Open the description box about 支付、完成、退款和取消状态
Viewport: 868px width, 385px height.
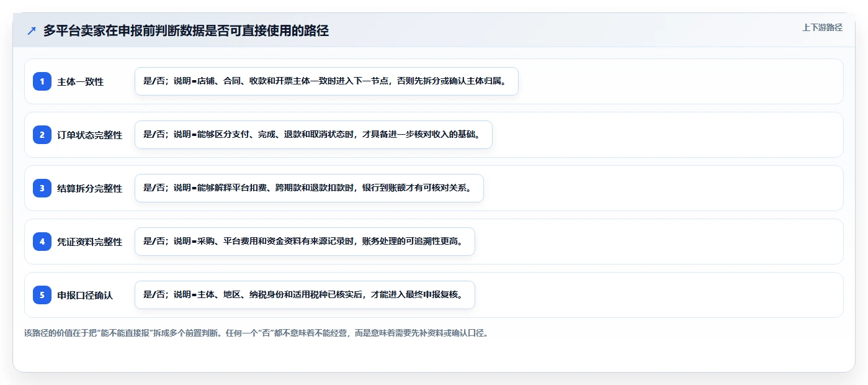point(313,135)
